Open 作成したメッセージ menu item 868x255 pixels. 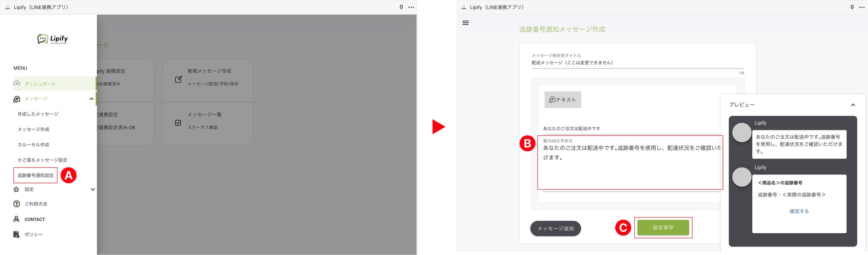point(38,114)
